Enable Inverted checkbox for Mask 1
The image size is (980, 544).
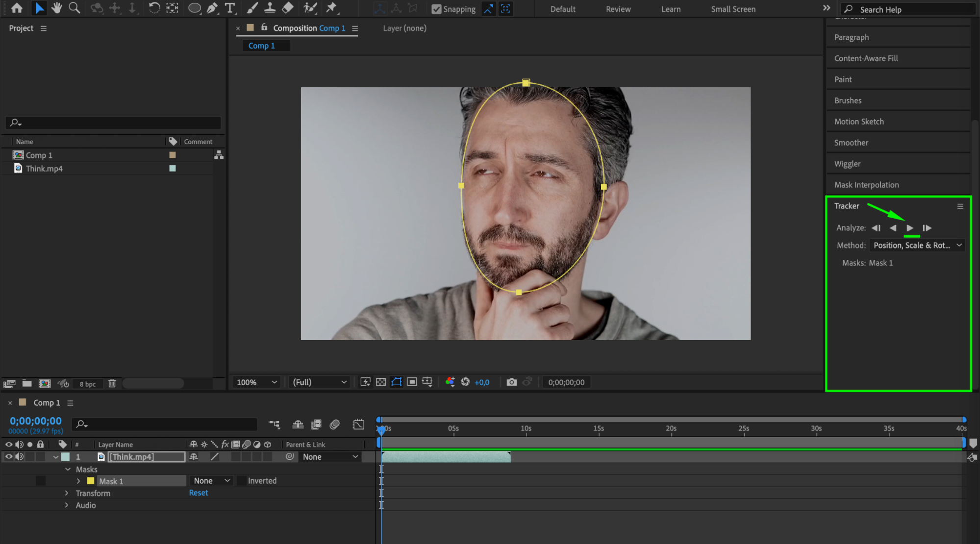242,481
